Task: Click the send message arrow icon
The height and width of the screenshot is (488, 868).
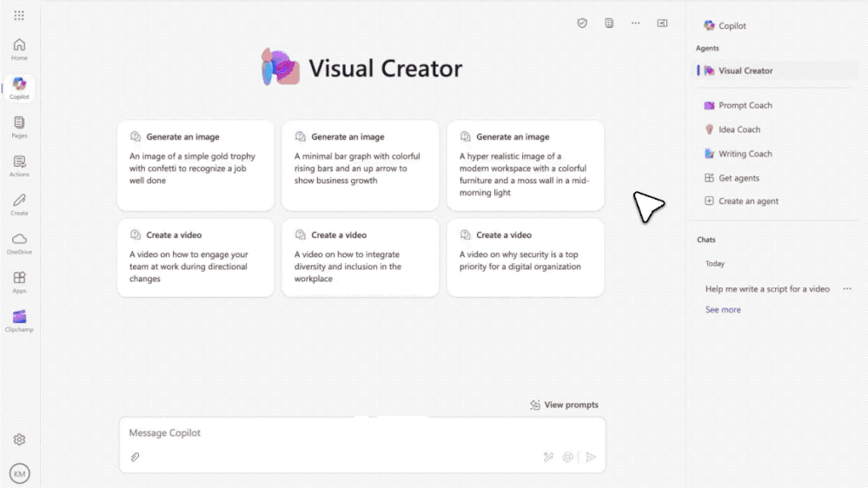Action: pos(591,457)
